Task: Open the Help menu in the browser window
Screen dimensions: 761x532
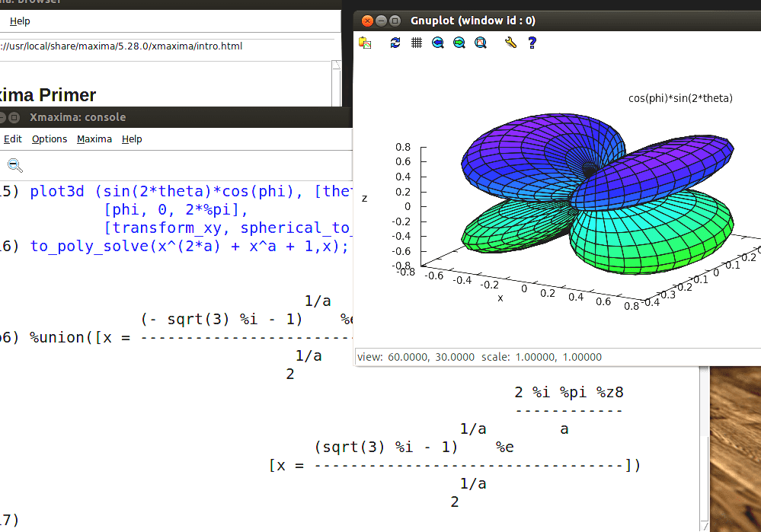Action: click(19, 21)
